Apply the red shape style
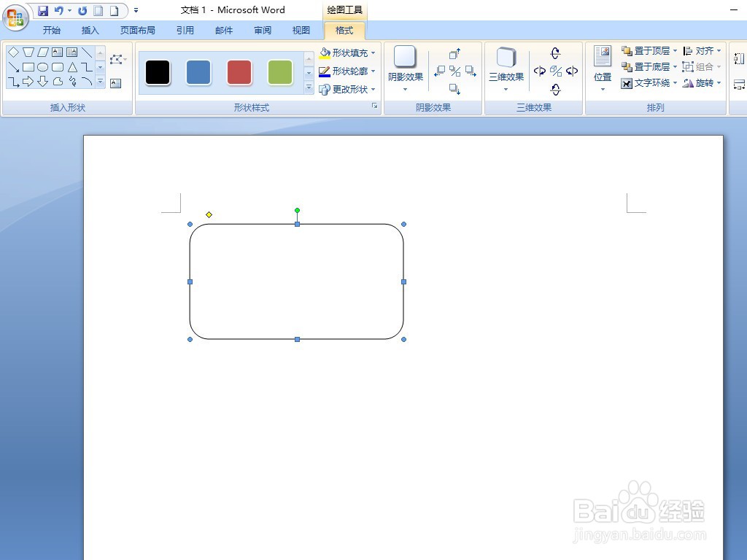Image resolution: width=747 pixels, height=560 pixels. [239, 72]
